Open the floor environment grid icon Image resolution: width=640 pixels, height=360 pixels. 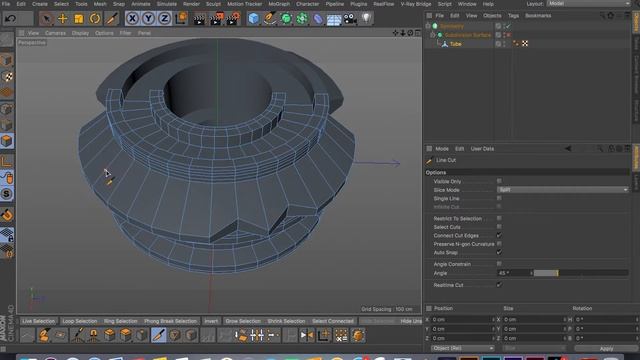(334, 19)
